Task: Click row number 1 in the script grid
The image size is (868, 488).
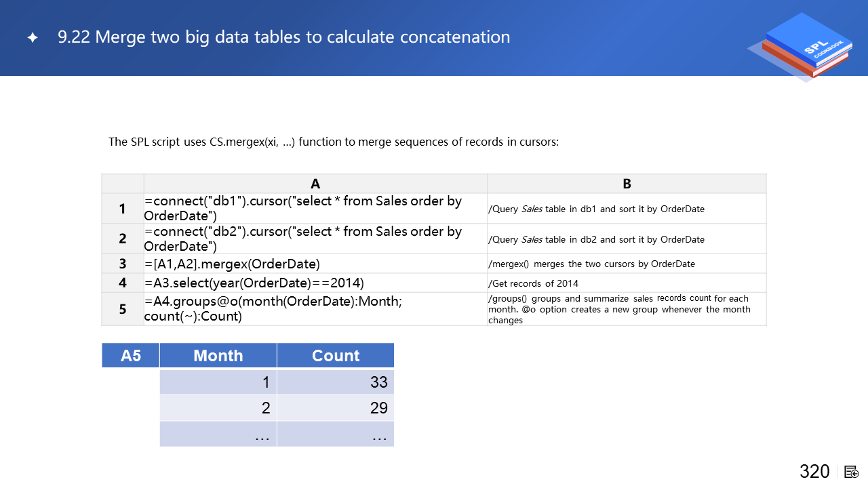Action: [123, 209]
